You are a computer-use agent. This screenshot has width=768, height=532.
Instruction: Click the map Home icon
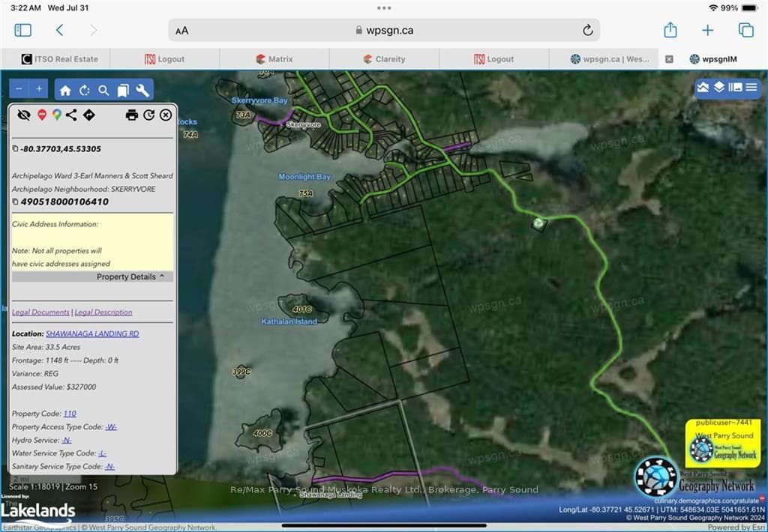pyautogui.click(x=65, y=90)
